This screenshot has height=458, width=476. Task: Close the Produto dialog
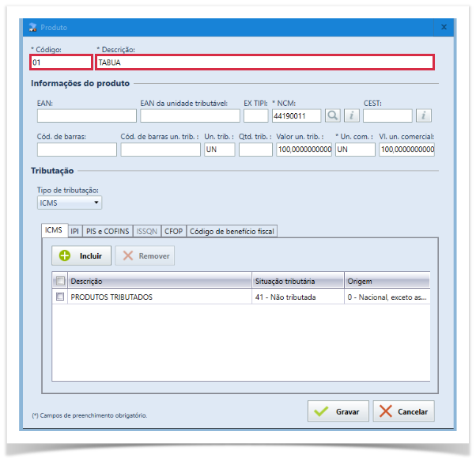pyautogui.click(x=444, y=28)
